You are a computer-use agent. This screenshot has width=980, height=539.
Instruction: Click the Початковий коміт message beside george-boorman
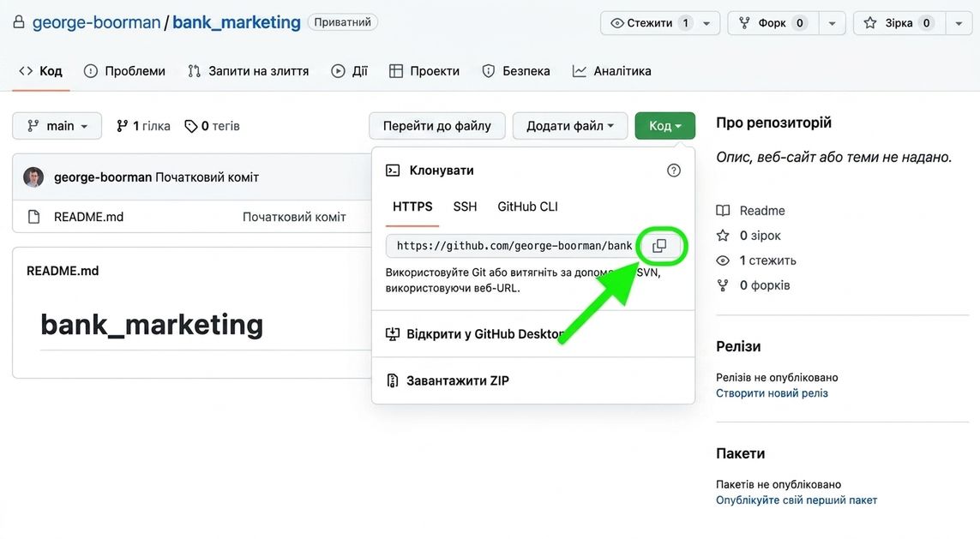point(207,177)
